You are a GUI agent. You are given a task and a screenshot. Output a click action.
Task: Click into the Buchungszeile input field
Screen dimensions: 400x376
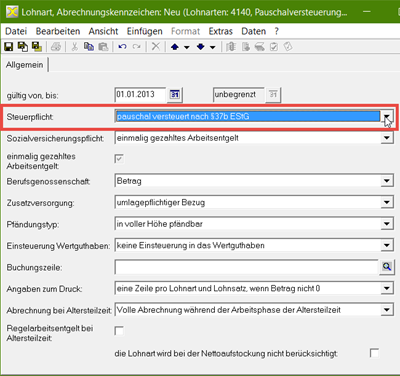(247, 267)
